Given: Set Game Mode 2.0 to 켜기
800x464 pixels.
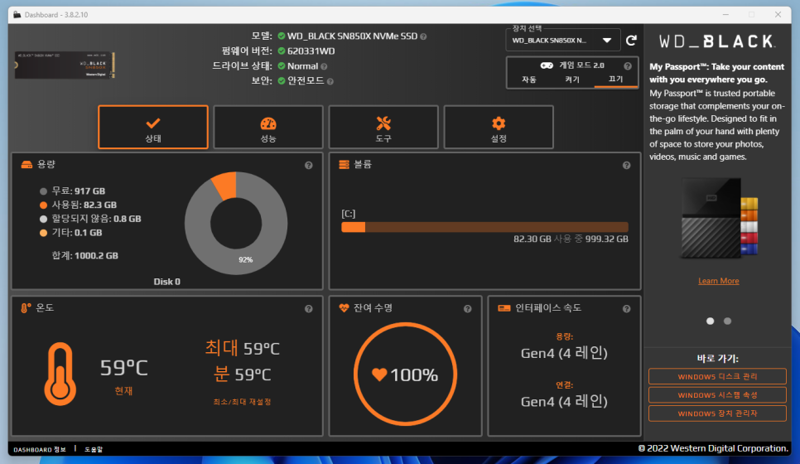Looking at the screenshot, I should pos(572,80).
